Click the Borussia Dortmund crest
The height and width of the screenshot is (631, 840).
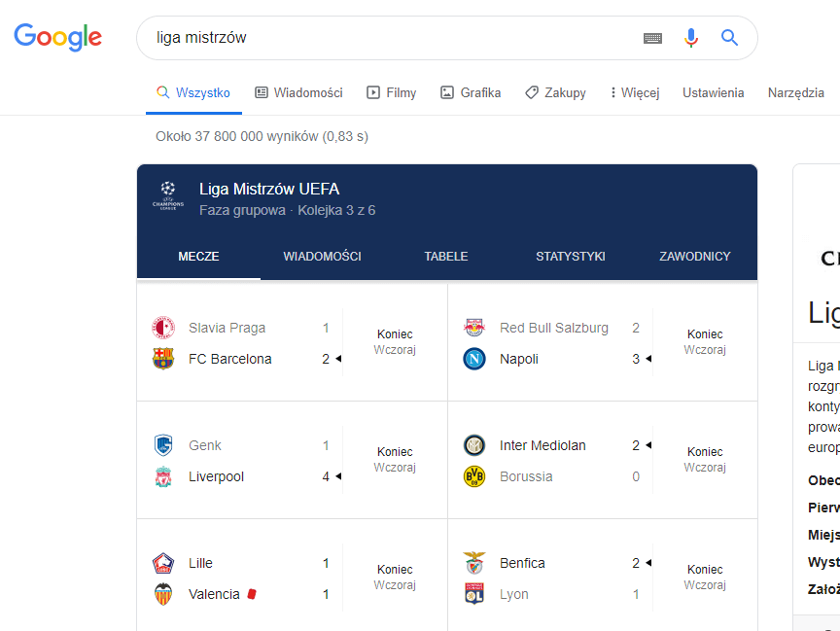[x=474, y=476]
